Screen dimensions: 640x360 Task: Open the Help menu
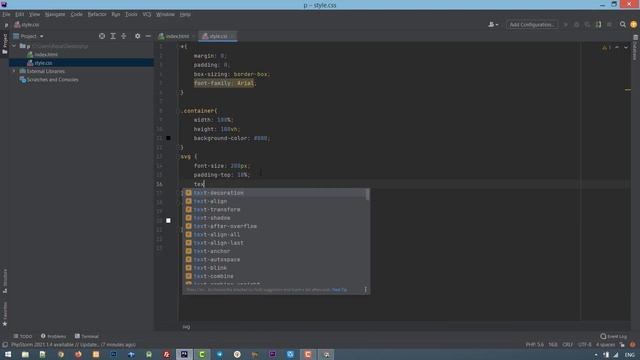[x=185, y=14]
